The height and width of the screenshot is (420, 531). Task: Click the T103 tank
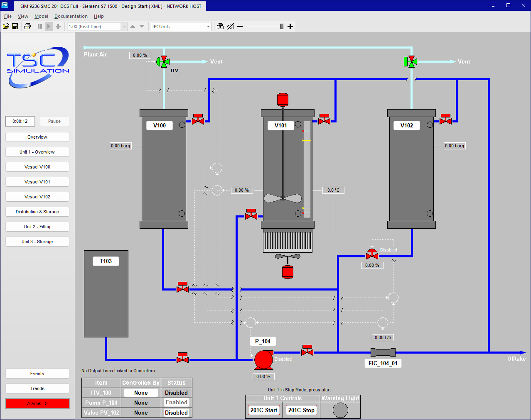tap(106, 294)
